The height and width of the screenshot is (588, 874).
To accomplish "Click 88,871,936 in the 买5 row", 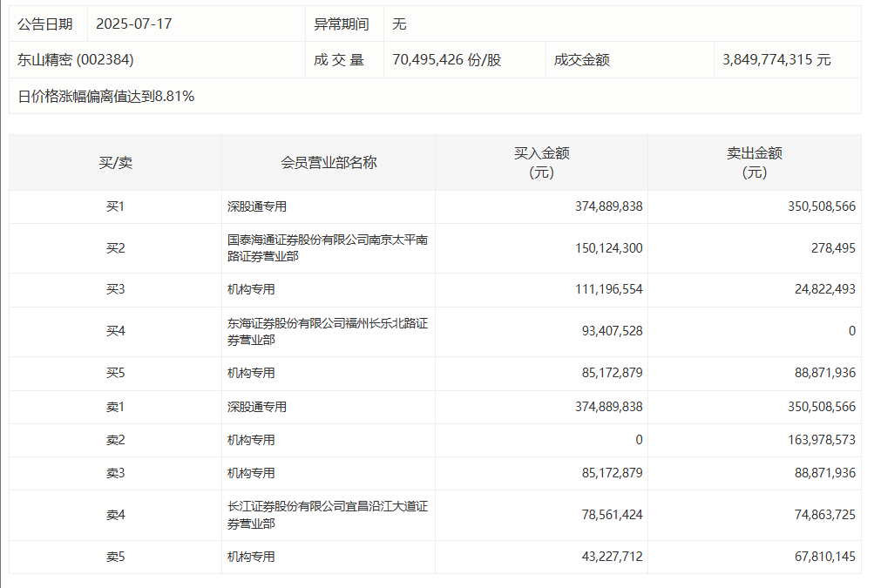I will [x=825, y=373].
